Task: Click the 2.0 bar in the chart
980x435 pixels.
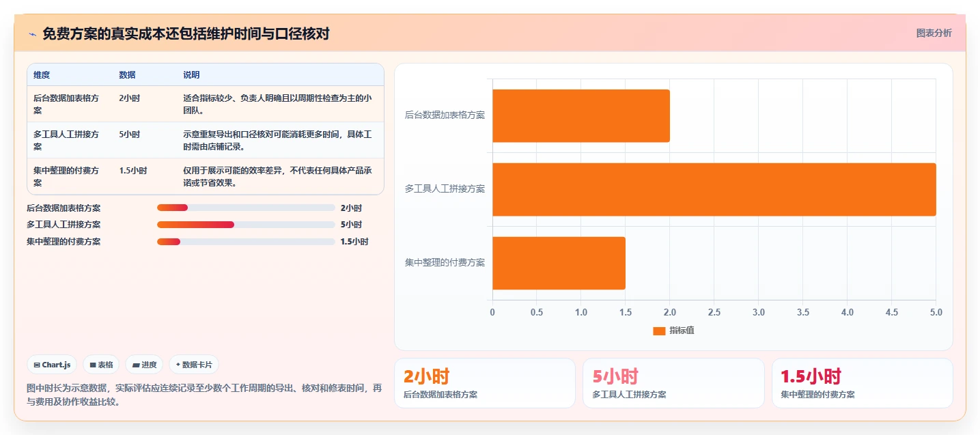Action: coord(581,115)
